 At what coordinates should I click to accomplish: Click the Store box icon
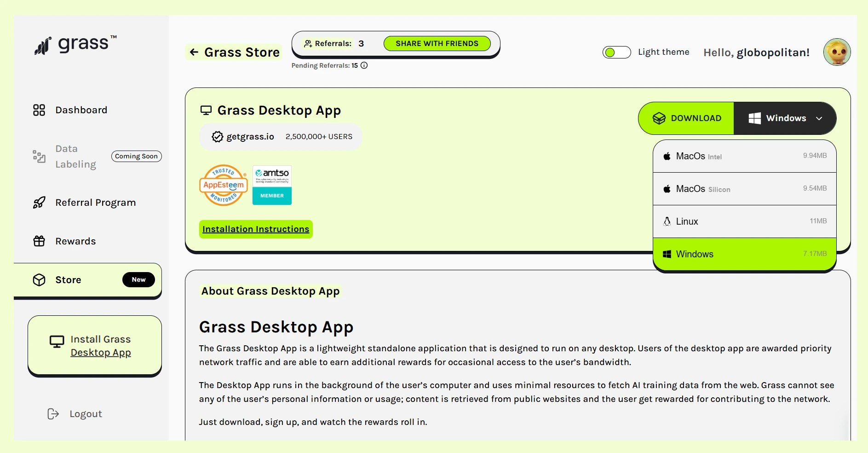pyautogui.click(x=39, y=280)
